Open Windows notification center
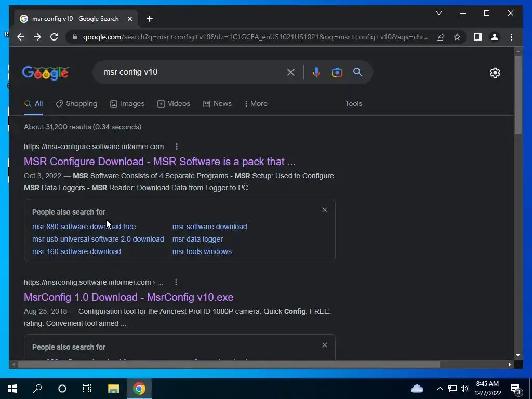 [515, 389]
